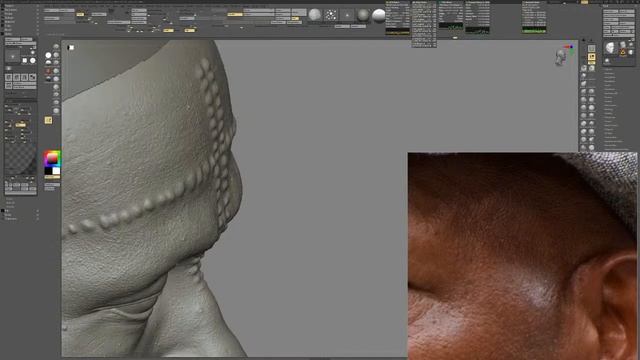
Task: Open the alpha thumbnail with single small dot
Action: (347, 15)
